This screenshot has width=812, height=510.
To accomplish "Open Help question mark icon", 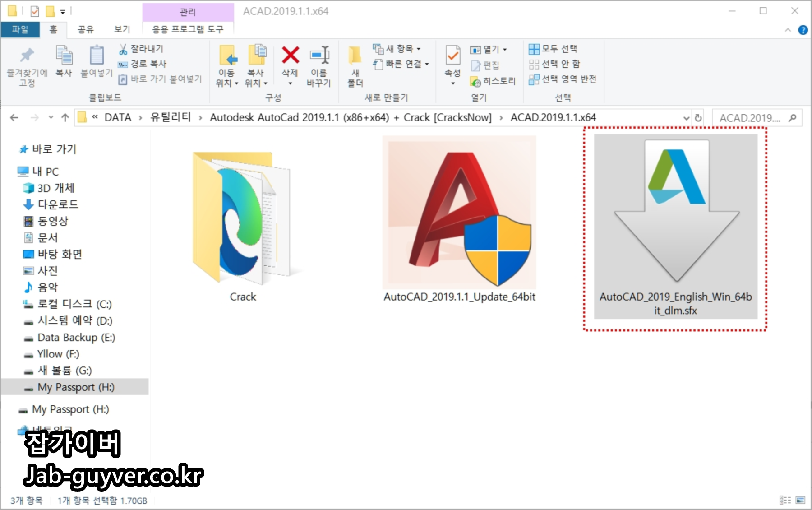I will click(803, 30).
